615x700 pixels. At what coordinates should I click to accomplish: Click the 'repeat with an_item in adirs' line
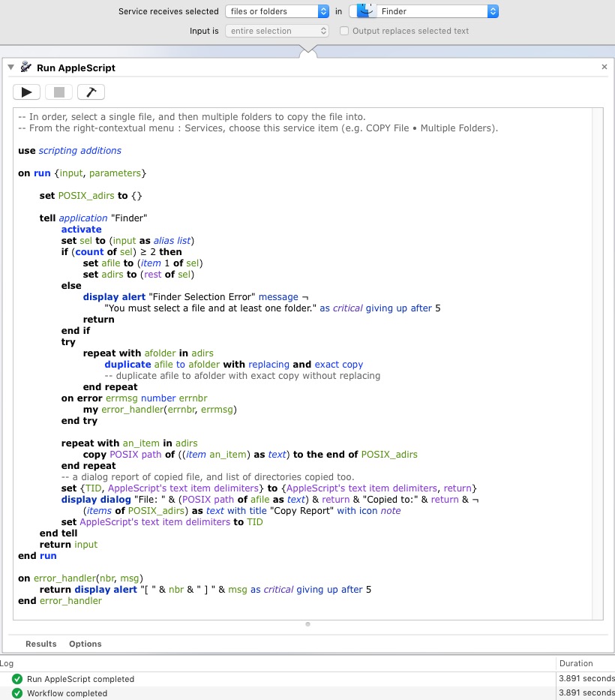click(x=130, y=443)
